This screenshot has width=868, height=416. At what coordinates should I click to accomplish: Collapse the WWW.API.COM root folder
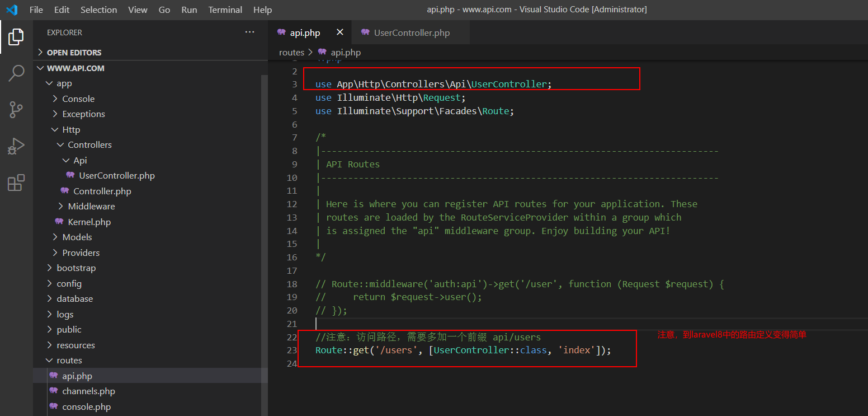40,68
